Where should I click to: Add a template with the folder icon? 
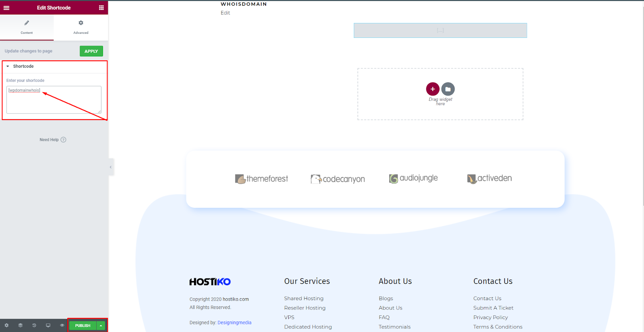[x=448, y=89]
